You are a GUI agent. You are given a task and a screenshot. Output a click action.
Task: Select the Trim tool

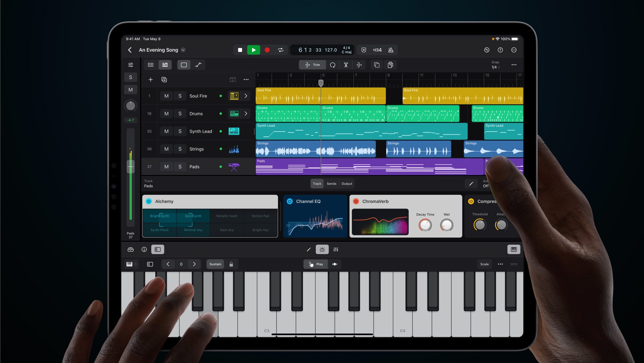pos(312,65)
